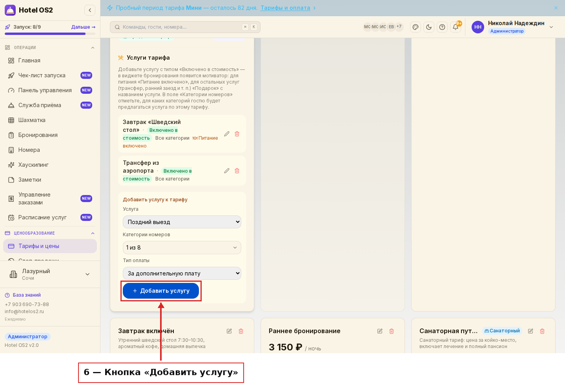Viewport: 565px width, 392px height.
Task: Open the Услуга dropdown showing Поздний выезд
Action: [x=182, y=222]
